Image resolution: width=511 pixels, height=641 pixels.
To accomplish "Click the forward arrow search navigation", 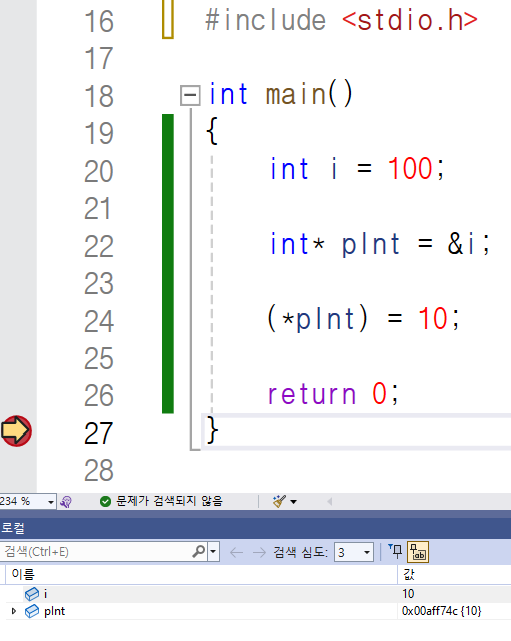I will (x=259, y=553).
